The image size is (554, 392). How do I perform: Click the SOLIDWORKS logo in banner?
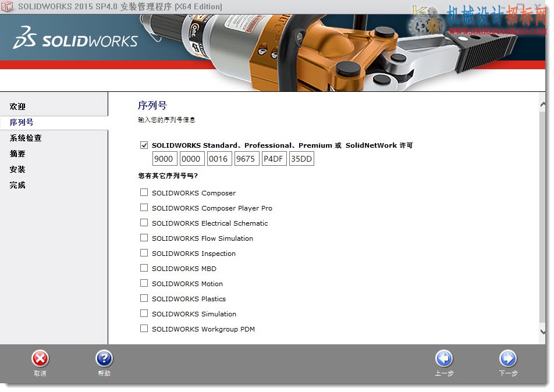click(x=75, y=38)
